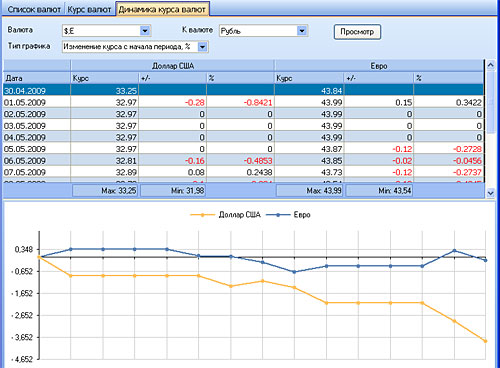This screenshot has height=368, width=500.
Task: Select the row dated 02.05.2009
Action: tap(243, 114)
